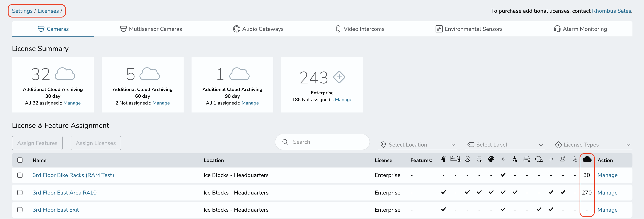The width and height of the screenshot is (644, 219).
Task: Click the face recognition feature icon
Action: [479, 159]
